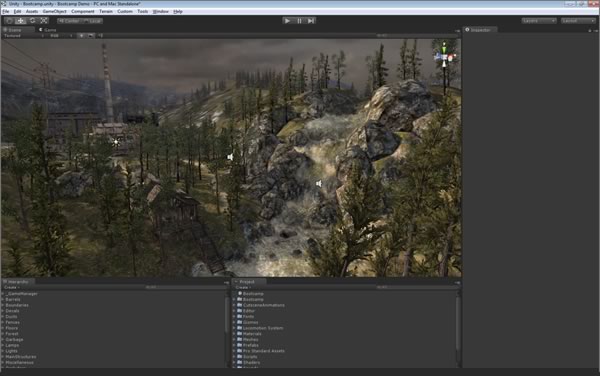Click the Bootcamp scene asset icon
The image size is (600, 376).
pyautogui.click(x=240, y=294)
